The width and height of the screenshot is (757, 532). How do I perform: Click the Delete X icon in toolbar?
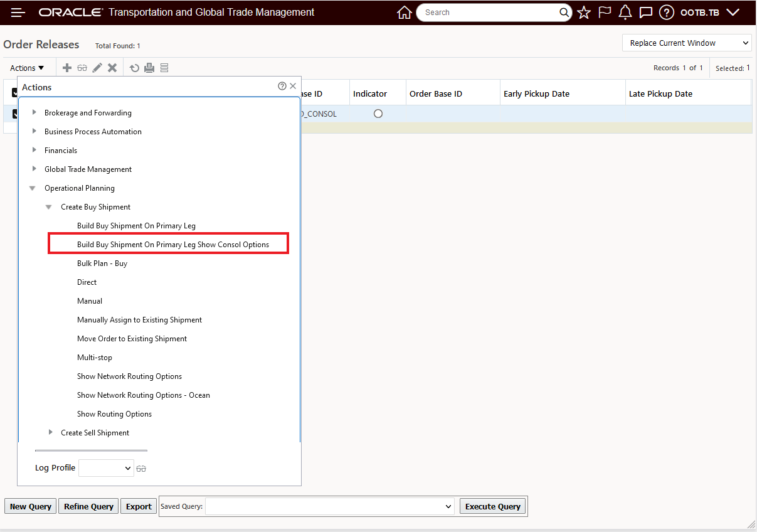[x=112, y=68]
